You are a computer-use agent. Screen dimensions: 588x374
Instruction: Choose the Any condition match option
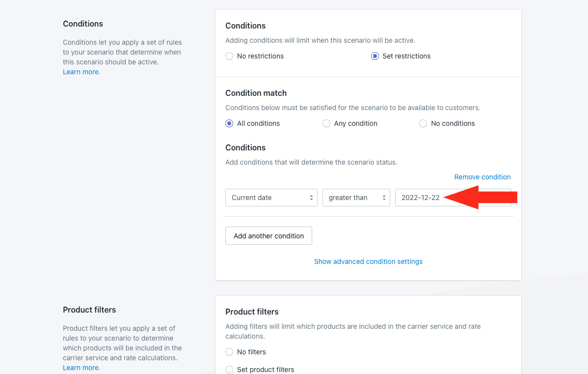click(326, 123)
